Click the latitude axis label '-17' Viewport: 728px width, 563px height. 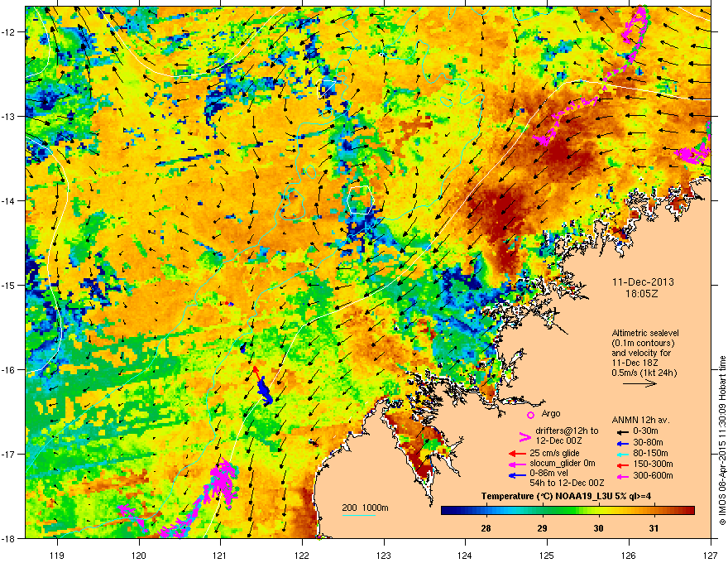[x=9, y=454]
